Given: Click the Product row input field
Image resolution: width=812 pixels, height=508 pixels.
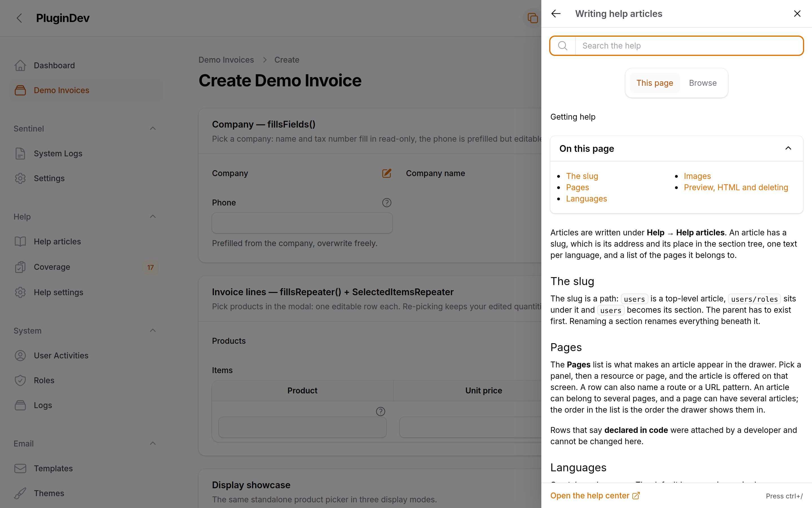Looking at the screenshot, I should point(302,427).
